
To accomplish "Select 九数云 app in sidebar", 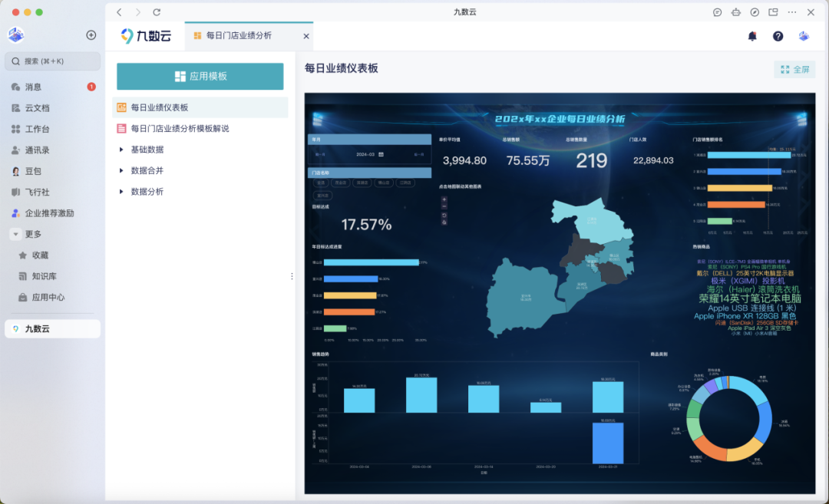I will click(52, 328).
